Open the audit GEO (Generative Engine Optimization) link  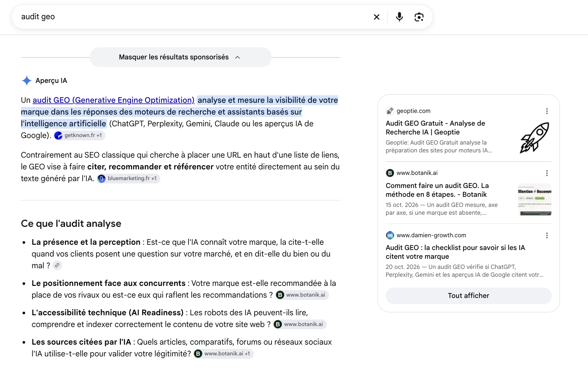point(114,100)
